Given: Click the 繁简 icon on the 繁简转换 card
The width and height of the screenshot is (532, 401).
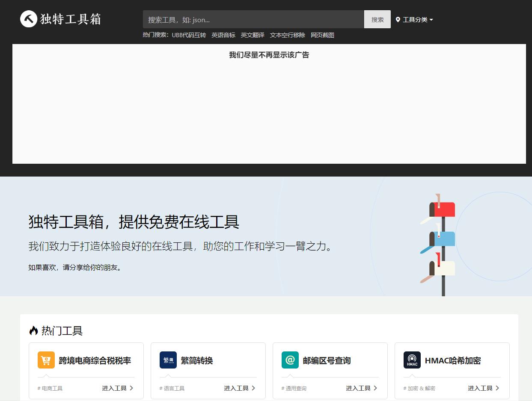Looking at the screenshot, I should [168, 360].
